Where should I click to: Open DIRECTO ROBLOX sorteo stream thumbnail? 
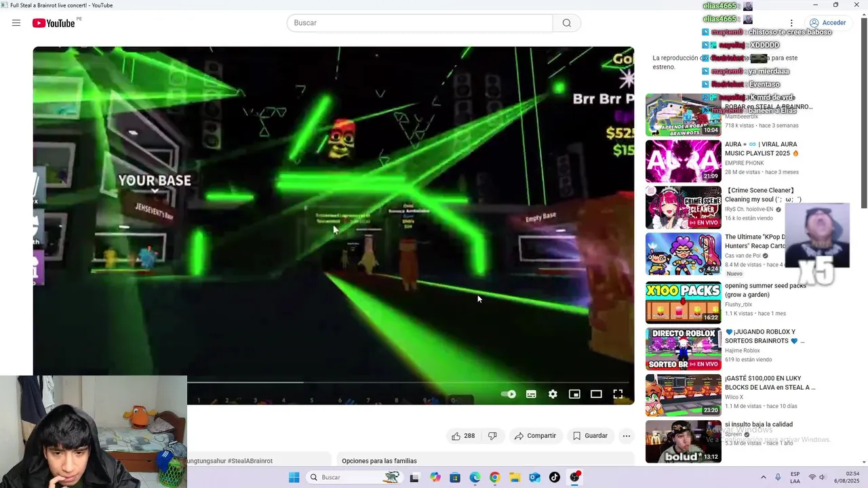[683, 349]
